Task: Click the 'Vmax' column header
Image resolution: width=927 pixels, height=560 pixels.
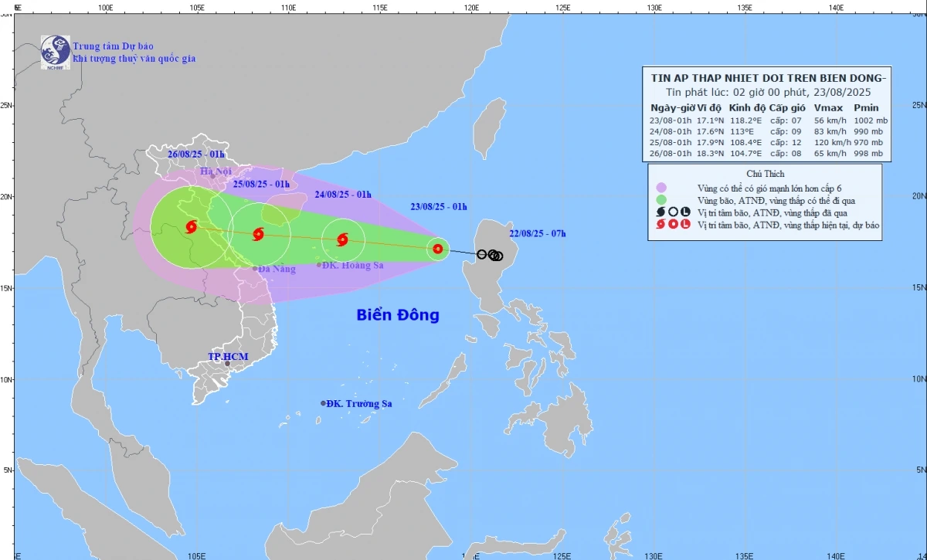Action: (829, 107)
